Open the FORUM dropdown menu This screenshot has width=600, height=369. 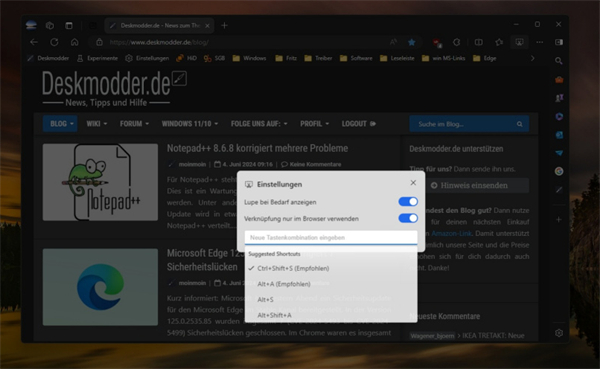point(134,124)
